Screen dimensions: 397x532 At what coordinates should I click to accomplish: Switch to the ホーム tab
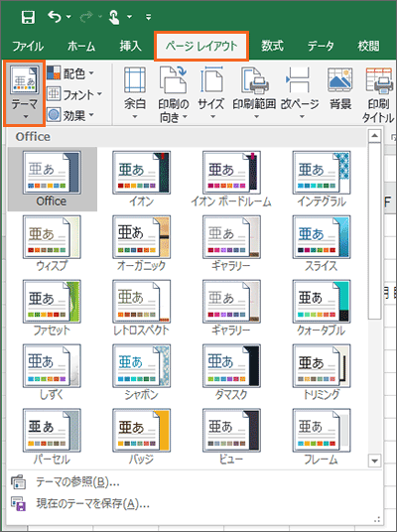(81, 46)
